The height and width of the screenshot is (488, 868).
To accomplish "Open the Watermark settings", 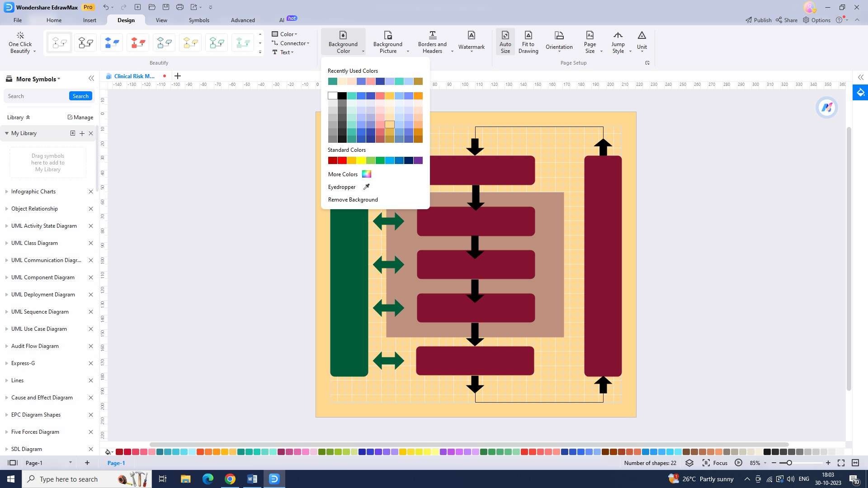I will [471, 42].
